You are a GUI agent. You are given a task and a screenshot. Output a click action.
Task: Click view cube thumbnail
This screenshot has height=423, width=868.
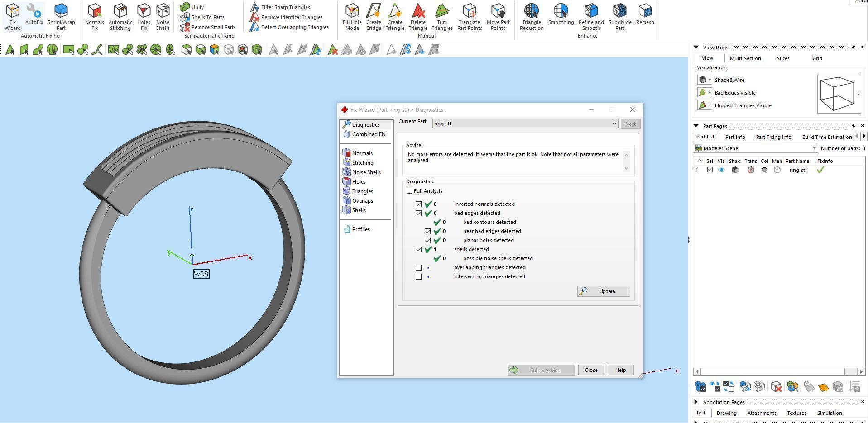tap(837, 94)
